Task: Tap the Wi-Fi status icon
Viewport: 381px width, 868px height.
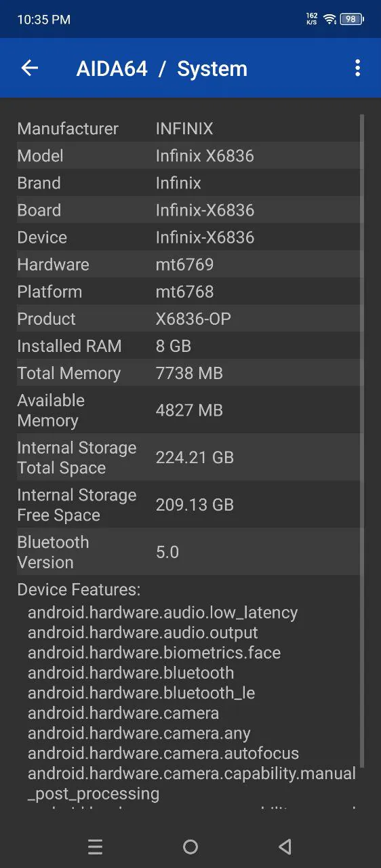Action: coord(329,19)
